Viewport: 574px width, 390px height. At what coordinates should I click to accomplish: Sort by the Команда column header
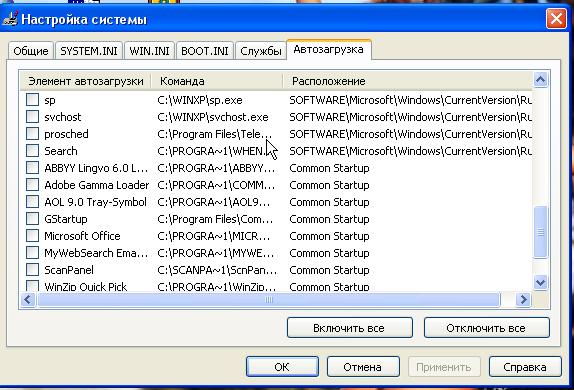pos(217,81)
